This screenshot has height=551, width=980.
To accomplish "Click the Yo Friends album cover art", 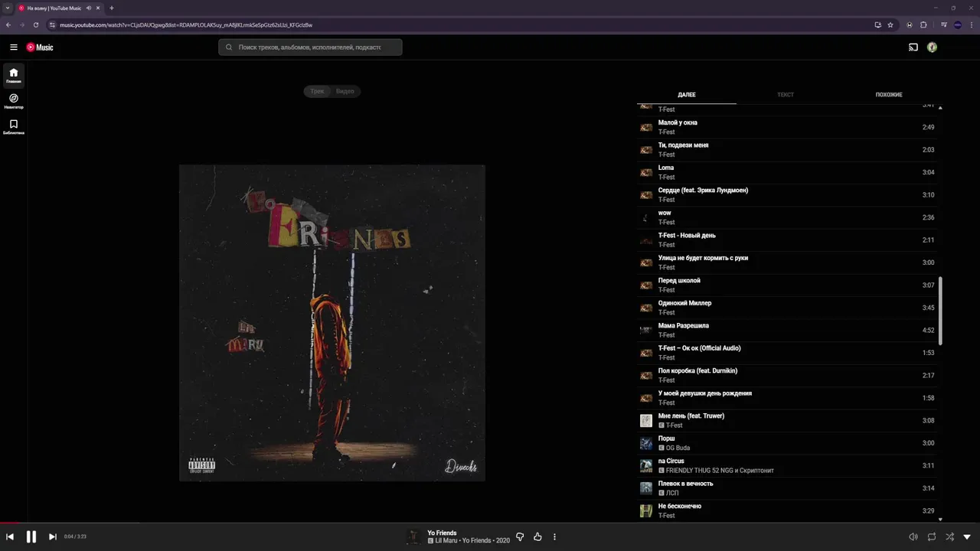I will pyautogui.click(x=332, y=323).
